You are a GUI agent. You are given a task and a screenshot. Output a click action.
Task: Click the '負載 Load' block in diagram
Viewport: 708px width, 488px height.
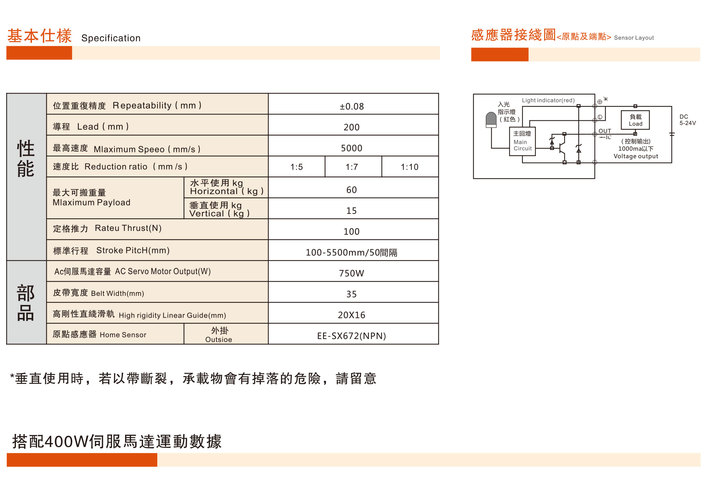tap(635, 120)
